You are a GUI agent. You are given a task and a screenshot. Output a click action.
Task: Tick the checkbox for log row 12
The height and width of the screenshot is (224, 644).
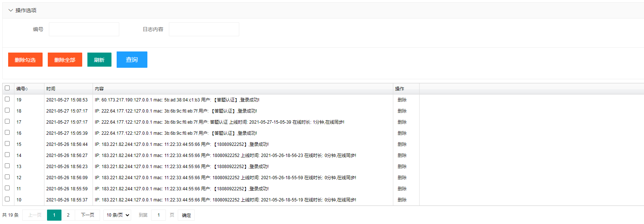click(7, 177)
